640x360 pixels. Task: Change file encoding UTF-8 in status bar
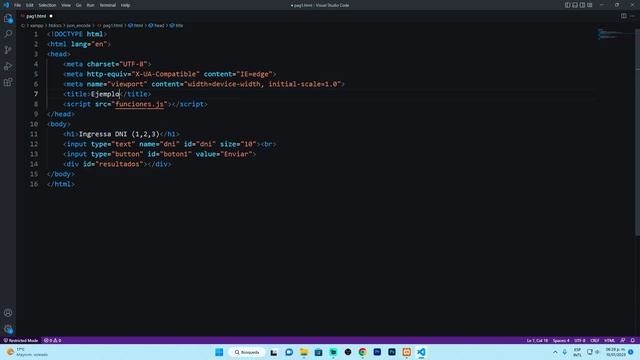pos(580,340)
